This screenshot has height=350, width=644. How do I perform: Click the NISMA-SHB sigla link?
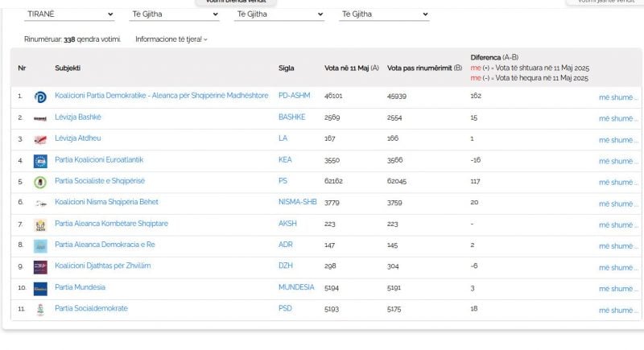[x=297, y=202]
